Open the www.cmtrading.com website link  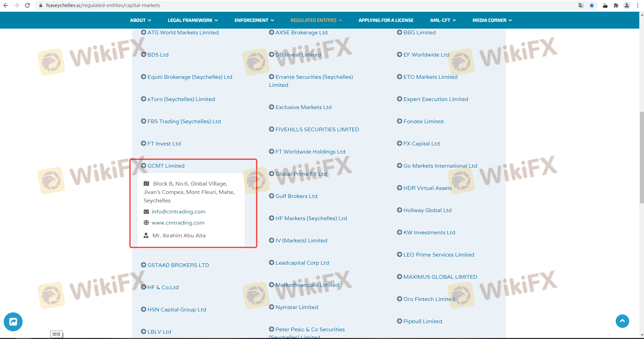(x=178, y=223)
